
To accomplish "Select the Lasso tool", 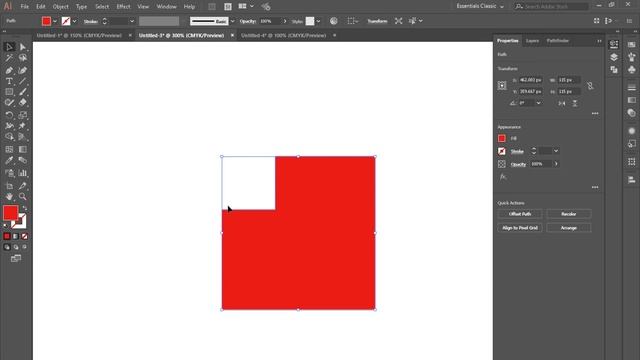I will [23, 58].
